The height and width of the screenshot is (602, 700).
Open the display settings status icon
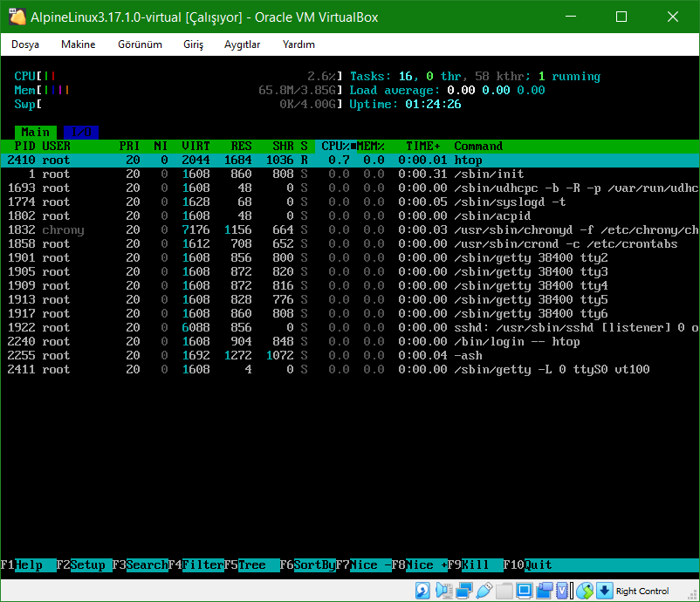tap(524, 591)
